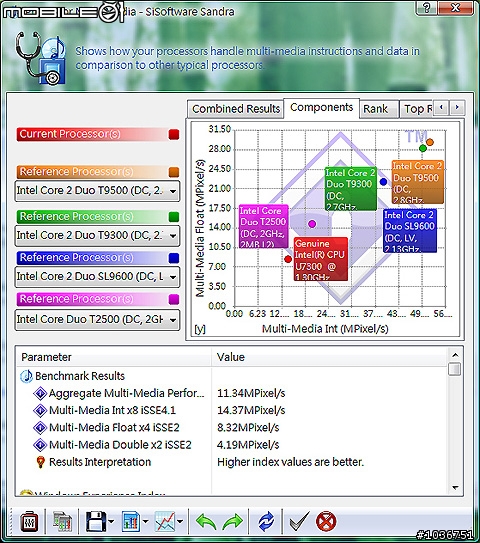Toggle the orange Reference Processor color square
Screen dimensions: 480x543
click(x=174, y=172)
